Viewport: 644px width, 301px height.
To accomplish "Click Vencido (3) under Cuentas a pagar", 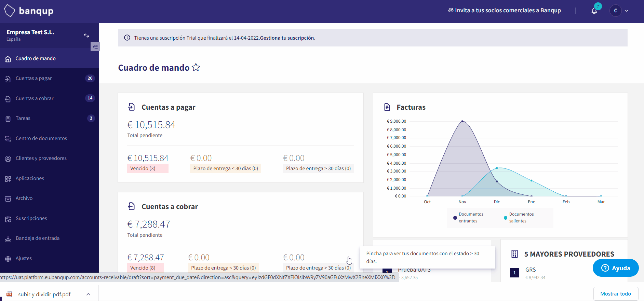I will (148, 168).
